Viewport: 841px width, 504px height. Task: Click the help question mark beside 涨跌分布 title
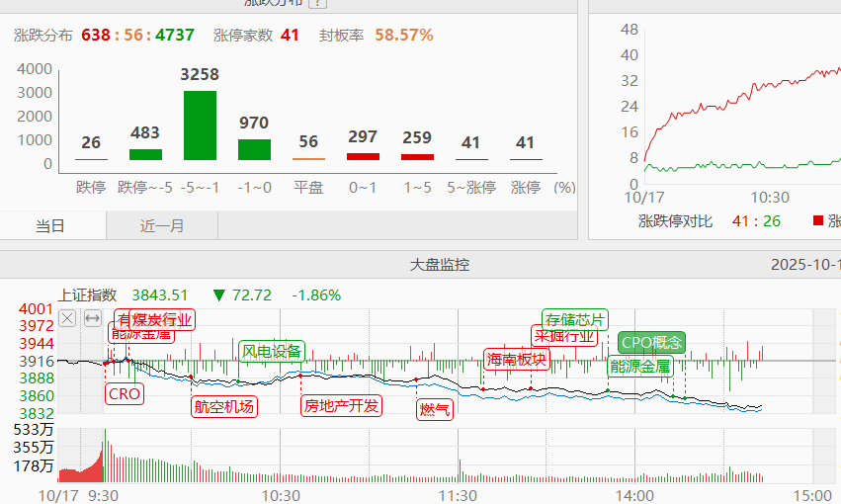[317, 3]
